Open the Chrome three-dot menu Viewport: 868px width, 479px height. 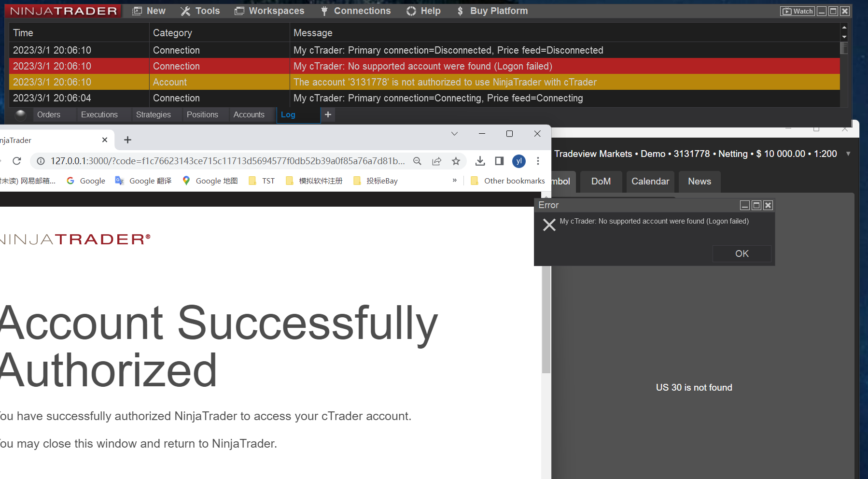(x=538, y=161)
